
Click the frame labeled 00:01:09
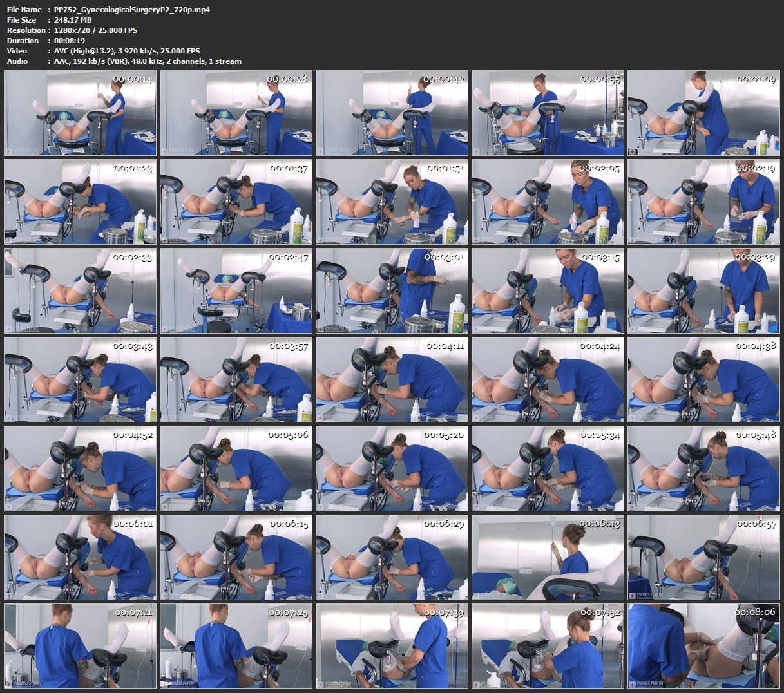coord(703,113)
